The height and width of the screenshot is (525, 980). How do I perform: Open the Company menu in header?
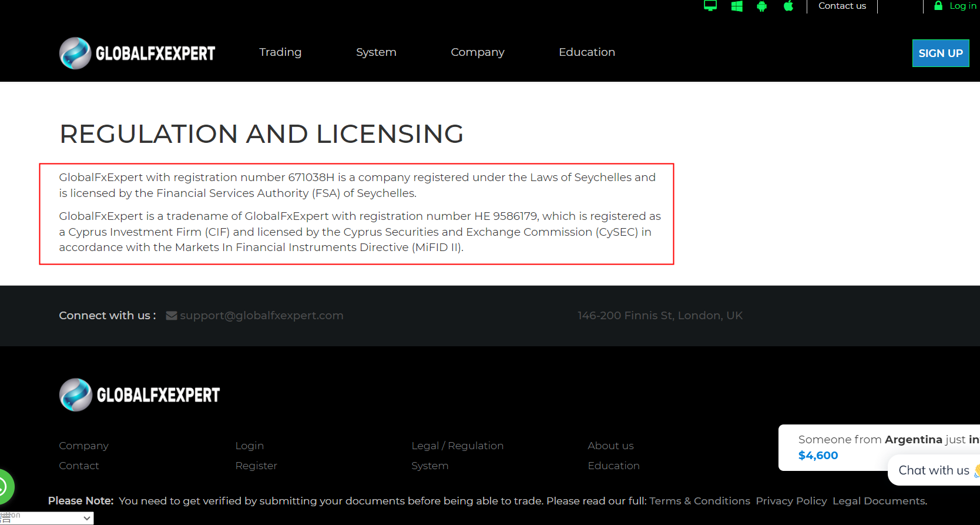478,52
